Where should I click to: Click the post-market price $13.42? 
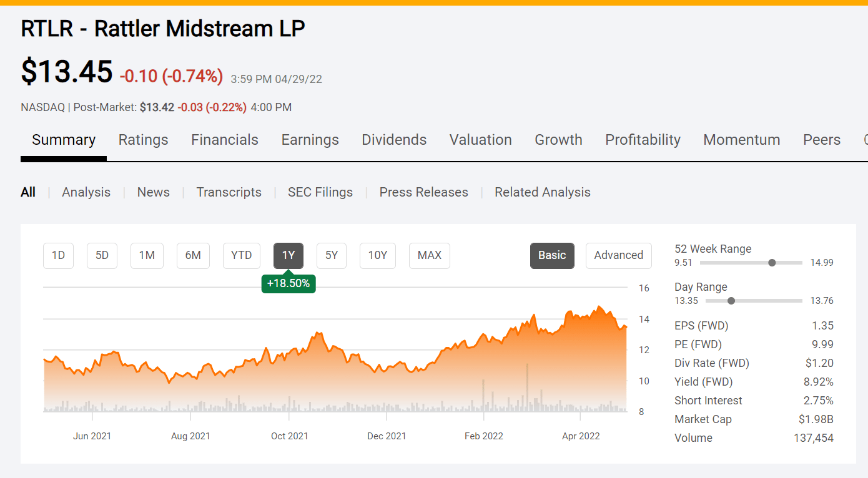pos(157,107)
